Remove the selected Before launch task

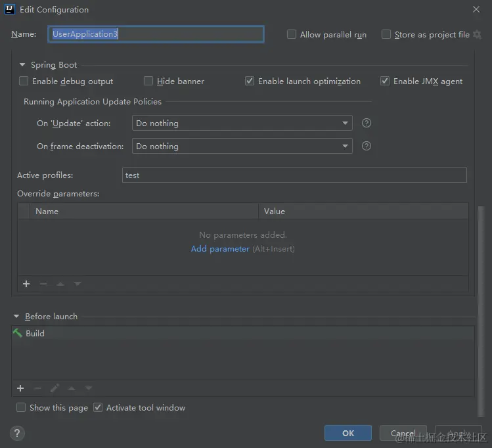pos(37,388)
